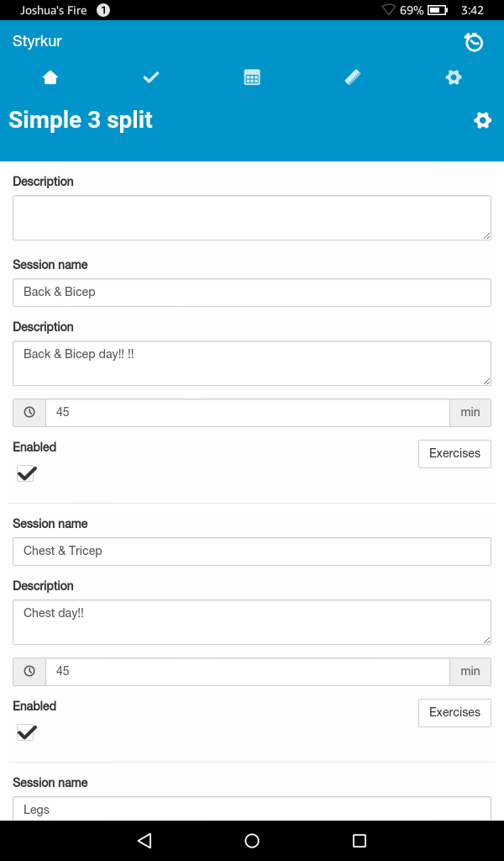The image size is (504, 861).
Task: Open gear icon beside Simple 3 split
Action: pos(482,120)
